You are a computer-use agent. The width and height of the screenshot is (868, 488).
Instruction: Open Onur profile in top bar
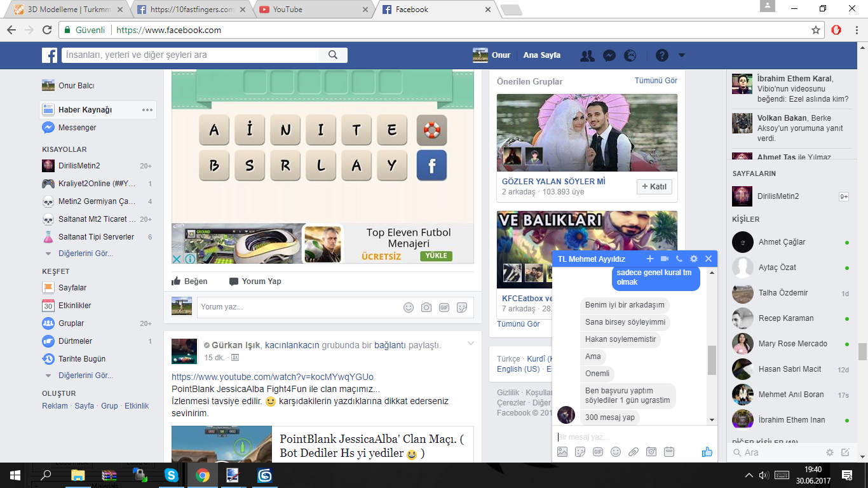click(x=492, y=55)
